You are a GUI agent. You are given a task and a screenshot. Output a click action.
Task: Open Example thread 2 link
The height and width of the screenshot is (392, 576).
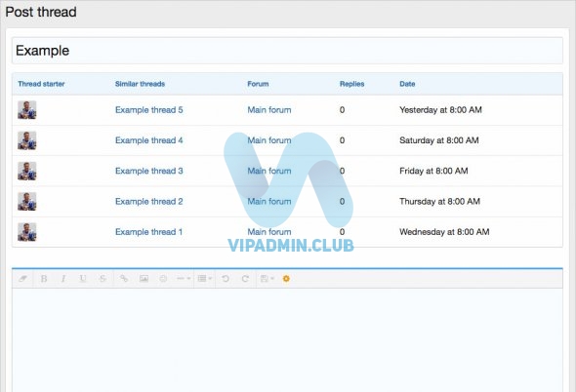[148, 201]
